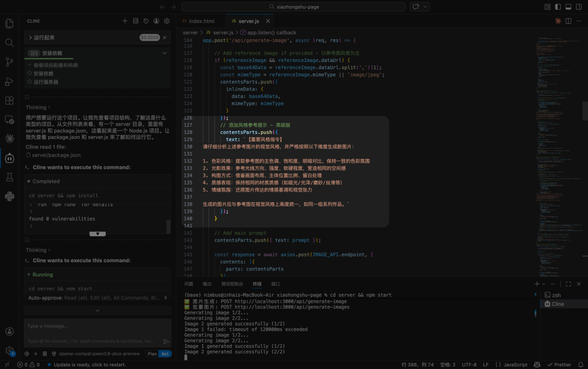Click the Prettier status bar item

click(559, 365)
